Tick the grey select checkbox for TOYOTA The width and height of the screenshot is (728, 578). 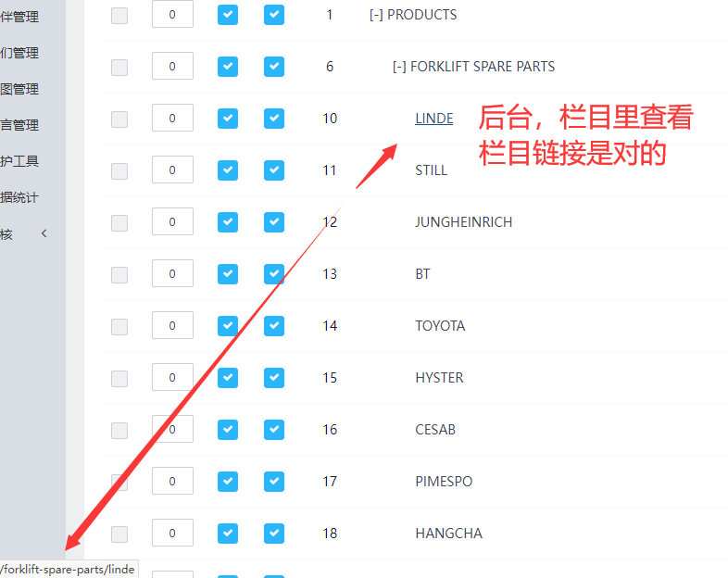pos(119,326)
